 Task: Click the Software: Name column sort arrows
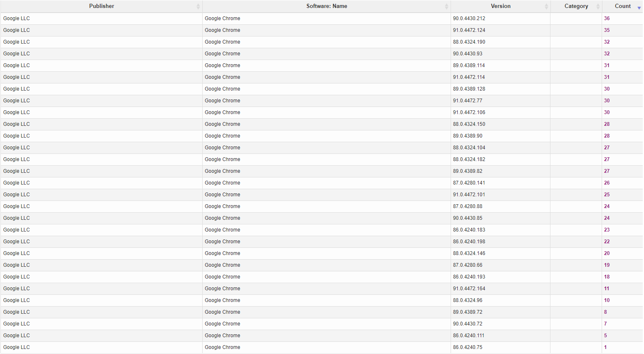pos(446,6)
